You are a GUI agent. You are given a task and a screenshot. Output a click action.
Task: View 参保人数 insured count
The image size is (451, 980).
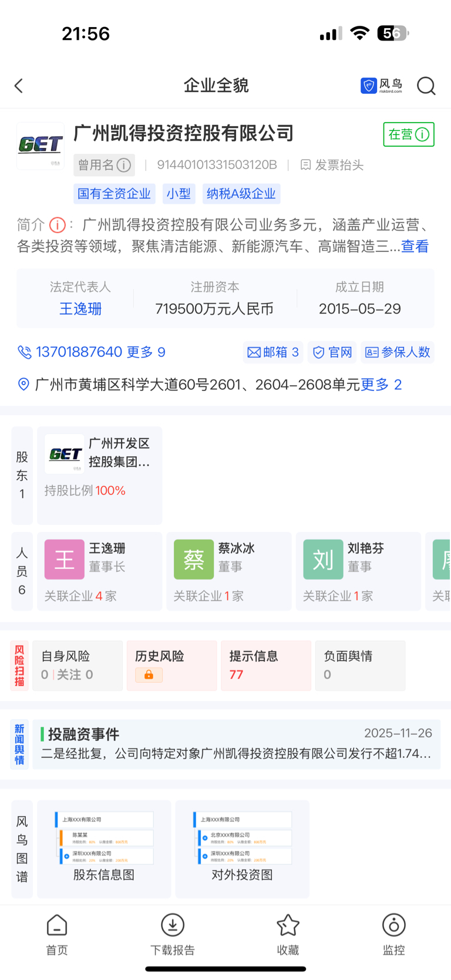click(x=398, y=352)
